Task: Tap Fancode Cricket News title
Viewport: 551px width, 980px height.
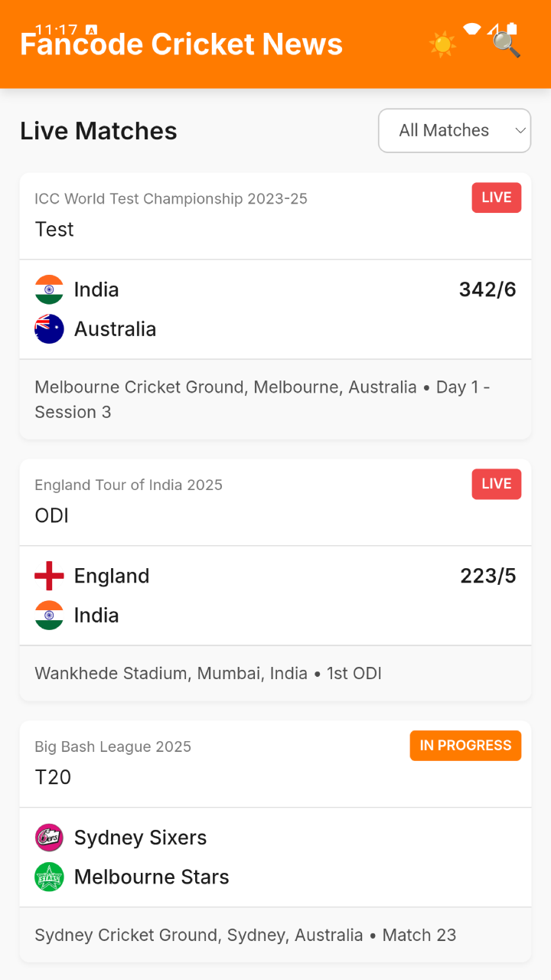Action: pyautogui.click(x=181, y=44)
